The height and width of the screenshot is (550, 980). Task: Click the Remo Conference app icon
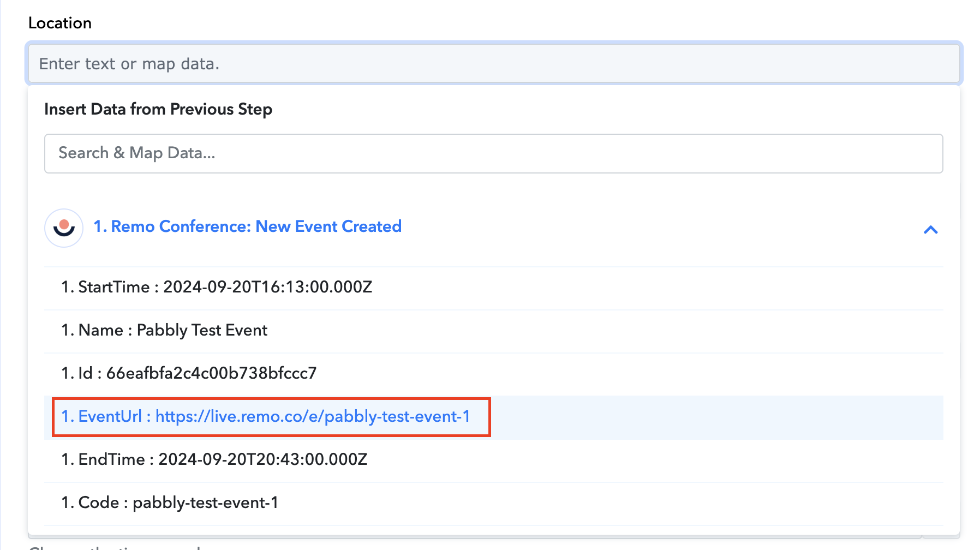(64, 228)
